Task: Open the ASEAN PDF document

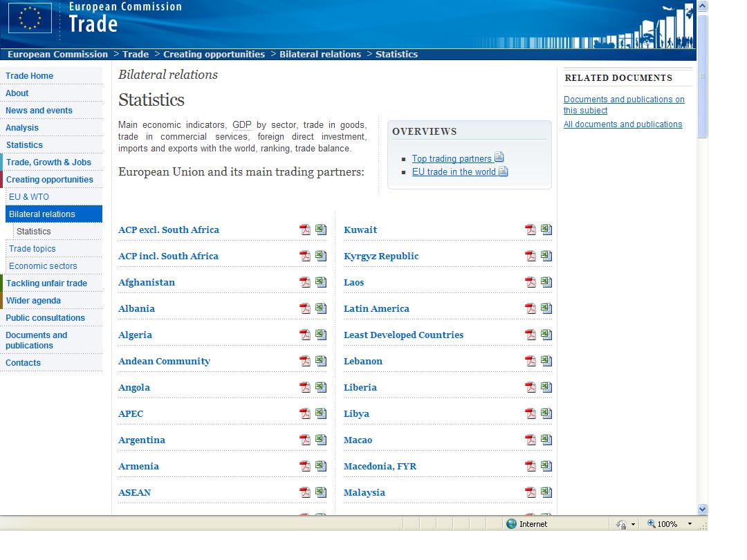Action: tap(305, 493)
